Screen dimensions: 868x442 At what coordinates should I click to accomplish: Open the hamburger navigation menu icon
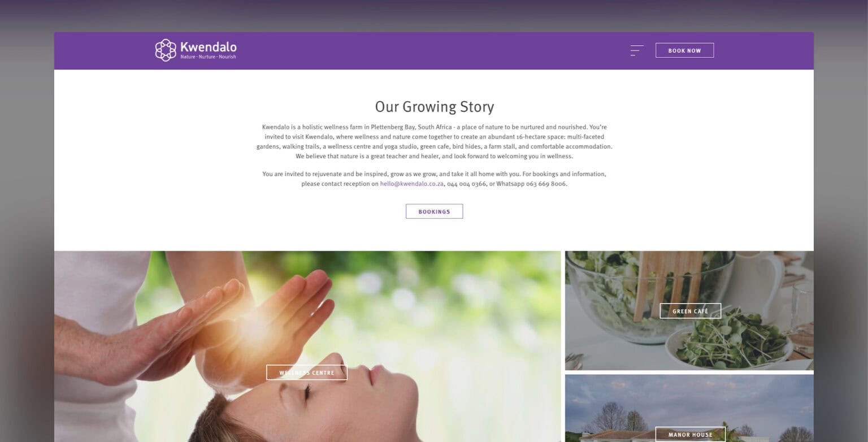637,50
